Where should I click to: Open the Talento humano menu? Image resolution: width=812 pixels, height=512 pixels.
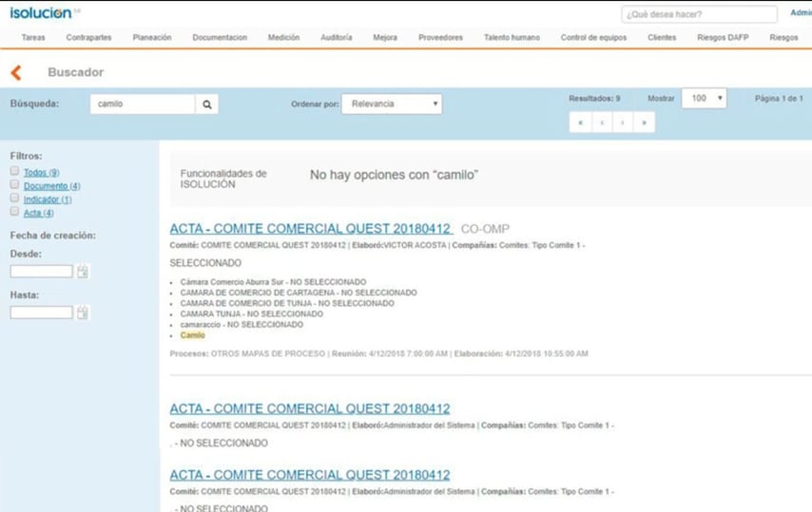(512, 37)
